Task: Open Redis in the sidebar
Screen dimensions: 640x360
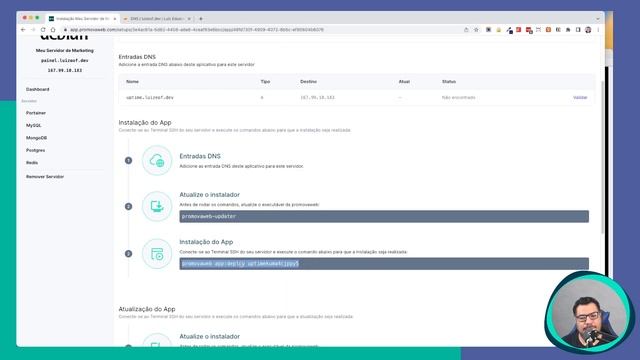Action: (x=32, y=162)
